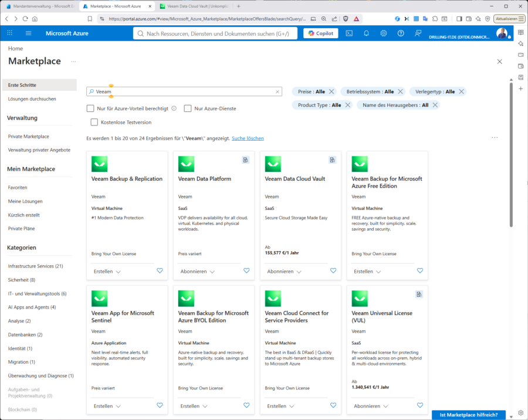The width and height of the screenshot is (528, 420).
Task: Switch to Mandantenverwaltung browser tab
Action: click(x=39, y=6)
